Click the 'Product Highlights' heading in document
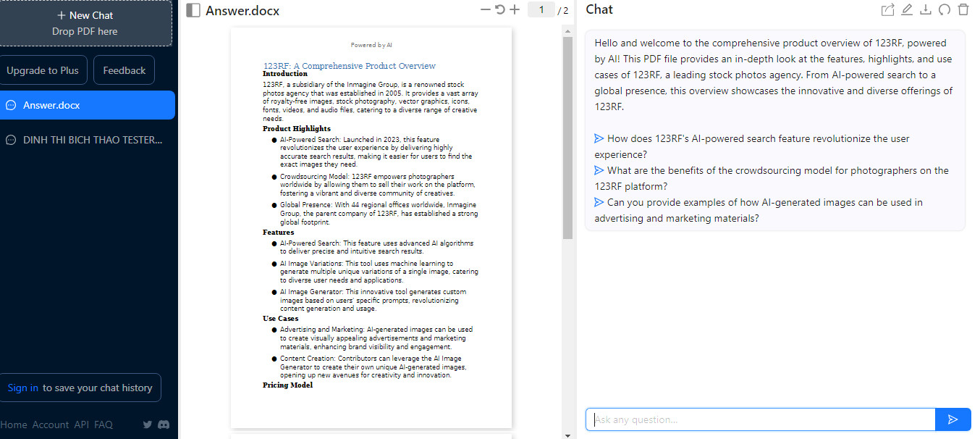 pos(297,129)
